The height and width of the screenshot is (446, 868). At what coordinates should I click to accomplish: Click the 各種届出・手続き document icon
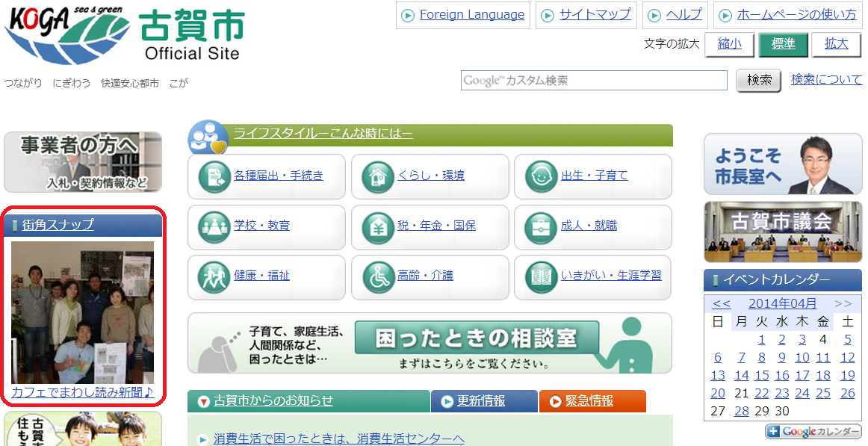click(214, 176)
